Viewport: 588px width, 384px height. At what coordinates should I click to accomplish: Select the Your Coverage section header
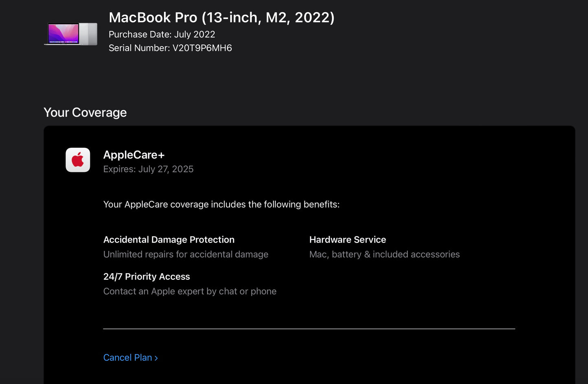pos(85,112)
